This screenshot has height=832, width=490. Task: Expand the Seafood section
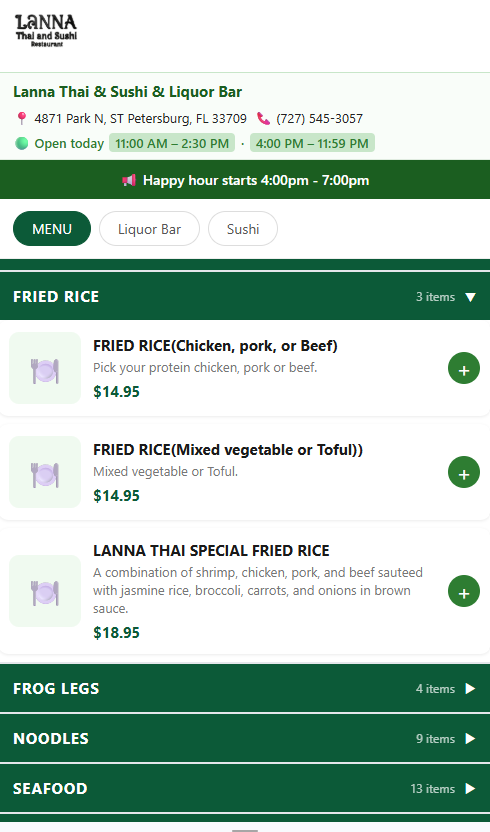coord(245,788)
